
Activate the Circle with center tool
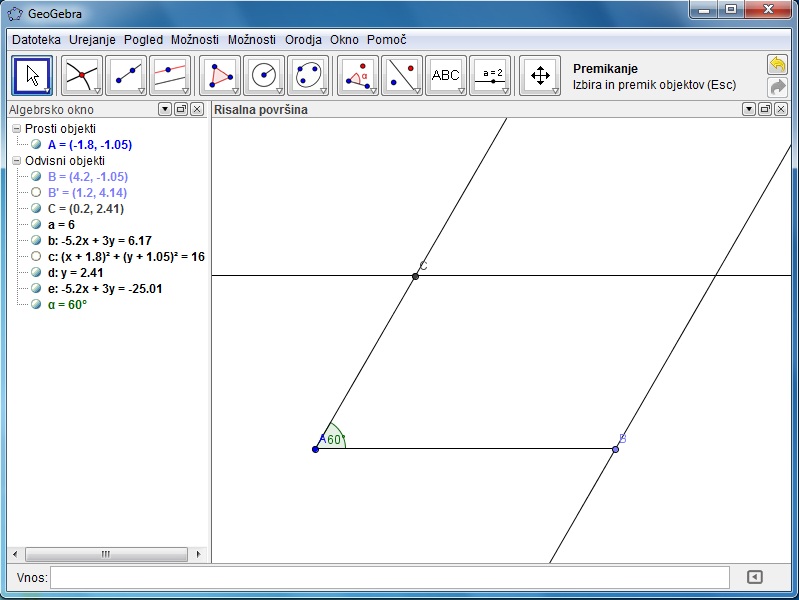(264, 76)
